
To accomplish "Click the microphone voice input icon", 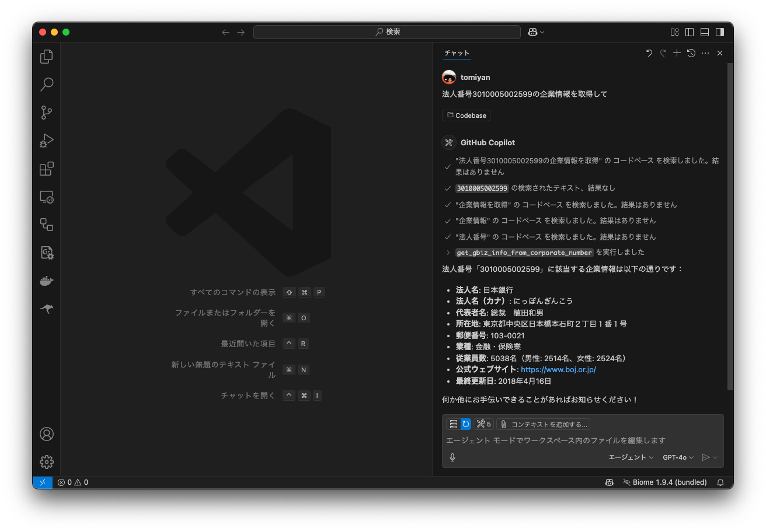I will tap(452, 457).
